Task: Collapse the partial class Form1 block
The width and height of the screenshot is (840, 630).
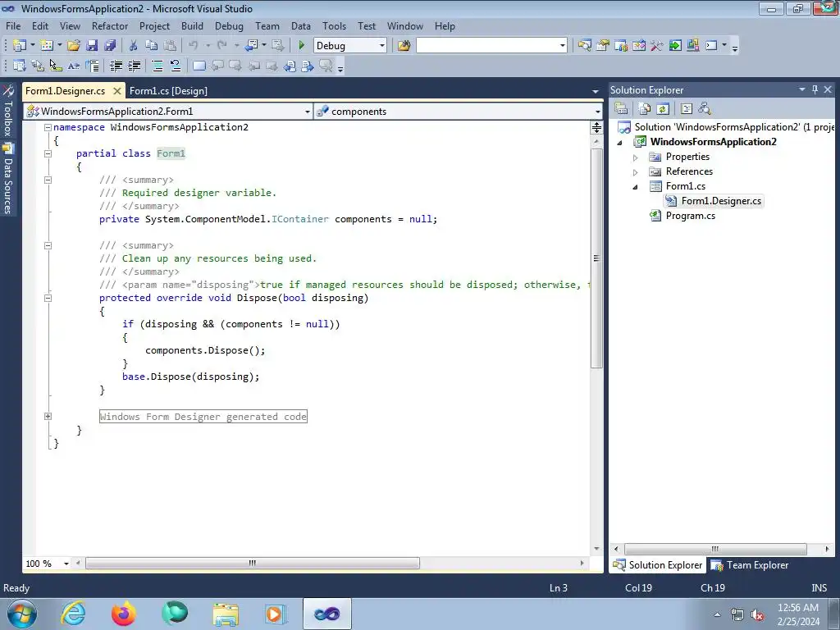Action: pyautogui.click(x=48, y=153)
